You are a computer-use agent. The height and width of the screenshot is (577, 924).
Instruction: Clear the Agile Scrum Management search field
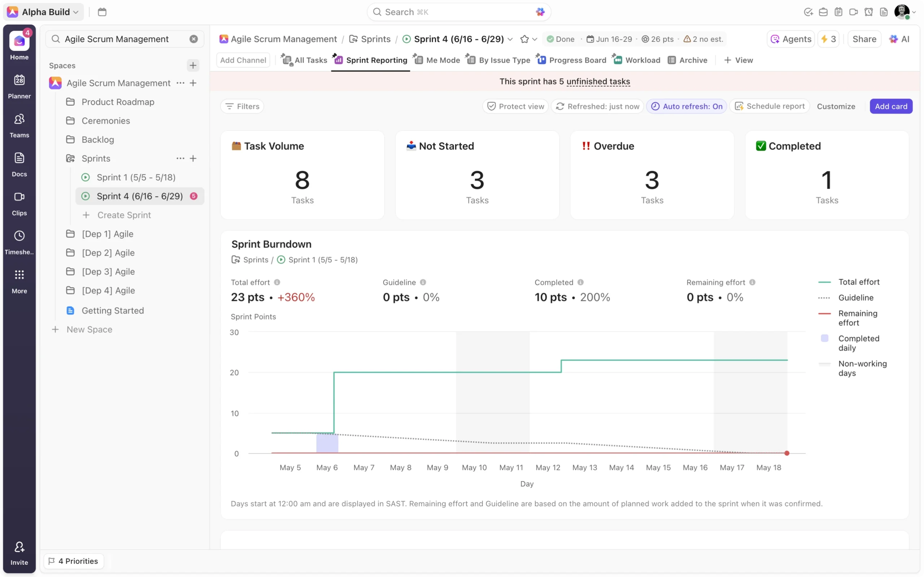(193, 39)
